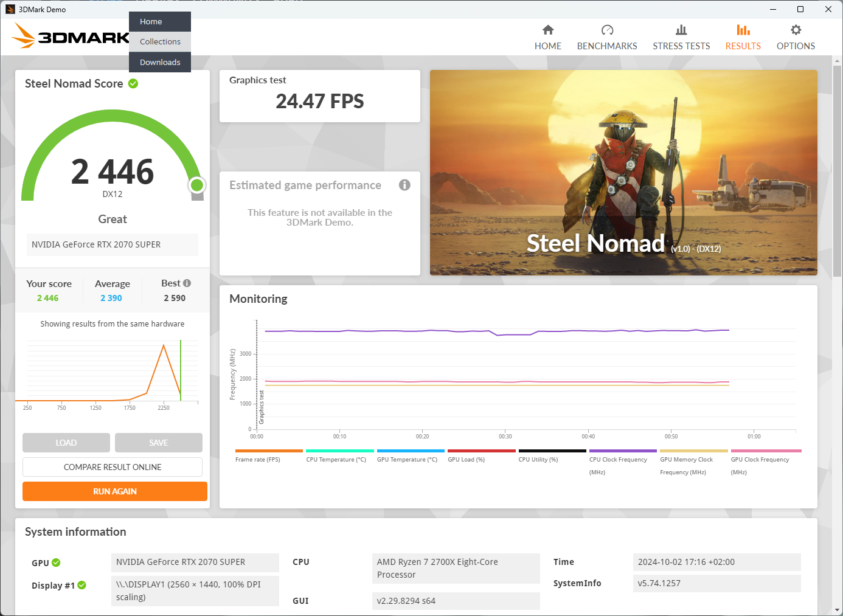Click the Monitoring frequency graph
The width and height of the screenshot is (843, 616).
[x=526, y=375]
